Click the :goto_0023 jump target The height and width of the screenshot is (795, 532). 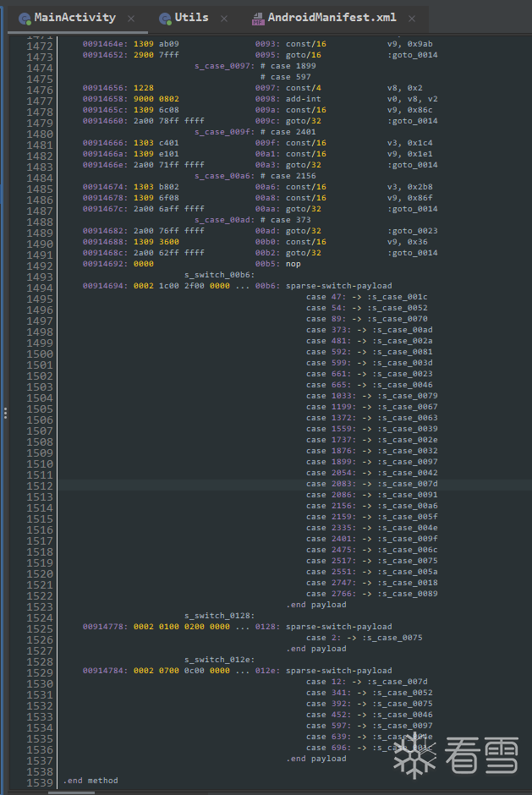click(x=412, y=231)
